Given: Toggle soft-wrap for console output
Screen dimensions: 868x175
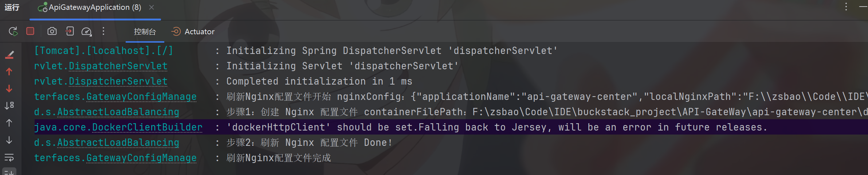Looking at the screenshot, I should pyautogui.click(x=9, y=157).
